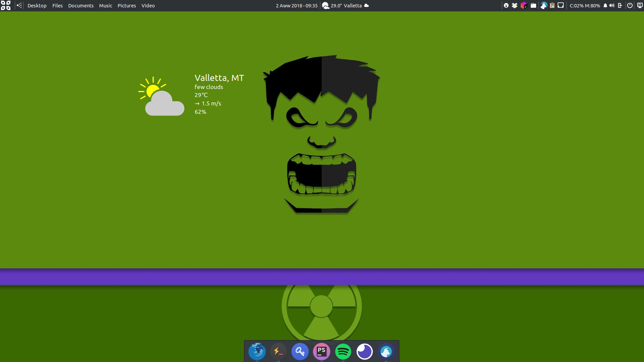Click the goat logo tray icon
The height and width of the screenshot is (362, 644).
pos(544,5)
